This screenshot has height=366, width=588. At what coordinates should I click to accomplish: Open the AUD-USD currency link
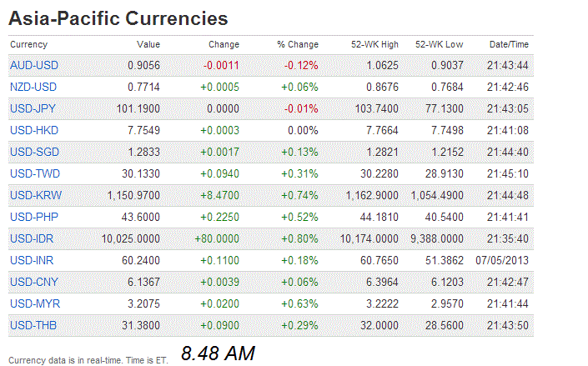tap(34, 65)
